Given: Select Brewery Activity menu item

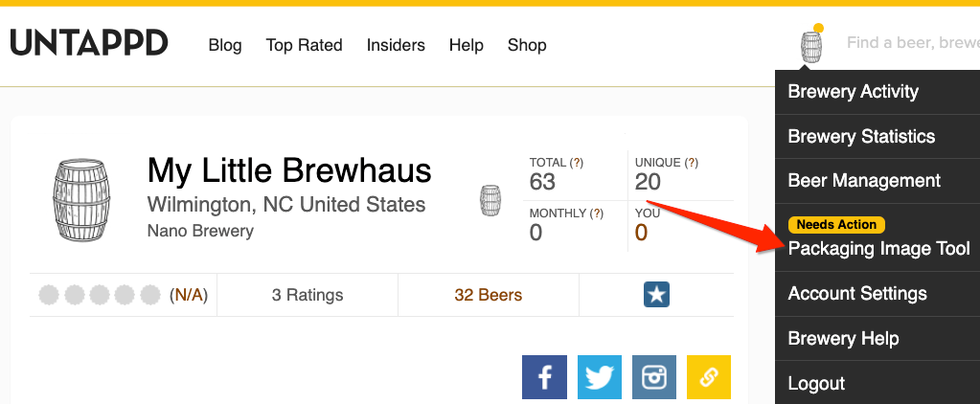Looking at the screenshot, I should 853,92.
